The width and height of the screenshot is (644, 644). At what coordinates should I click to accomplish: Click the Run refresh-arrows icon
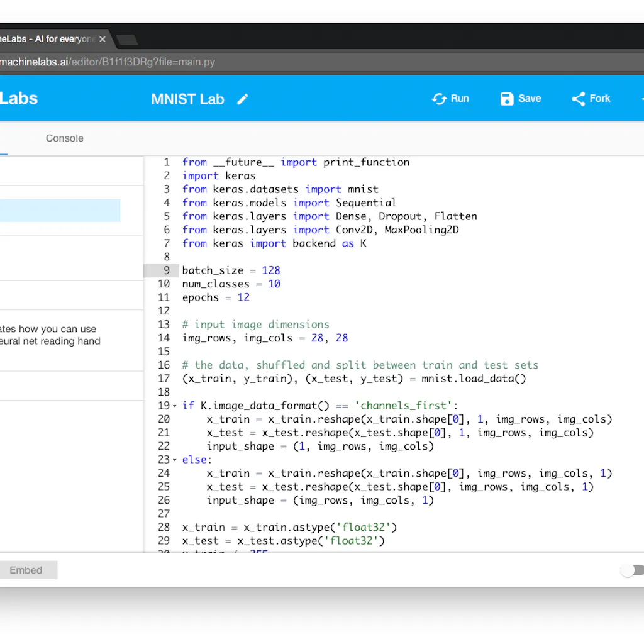click(x=438, y=99)
